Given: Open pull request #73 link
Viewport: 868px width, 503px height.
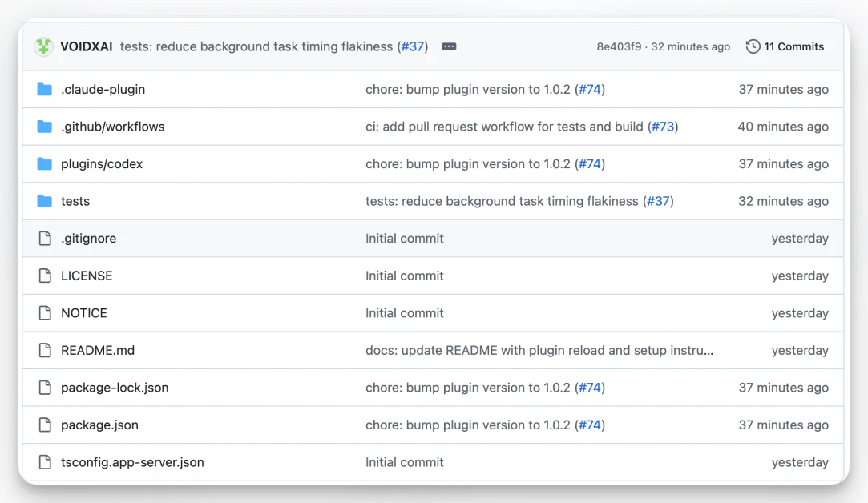Looking at the screenshot, I should tap(663, 127).
